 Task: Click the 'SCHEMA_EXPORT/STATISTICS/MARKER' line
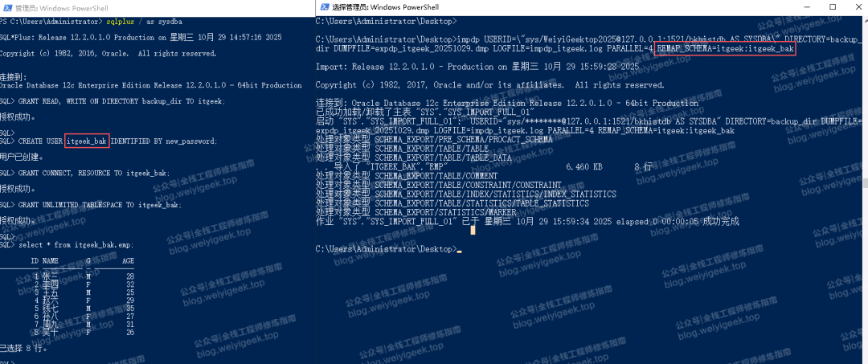tap(416, 212)
